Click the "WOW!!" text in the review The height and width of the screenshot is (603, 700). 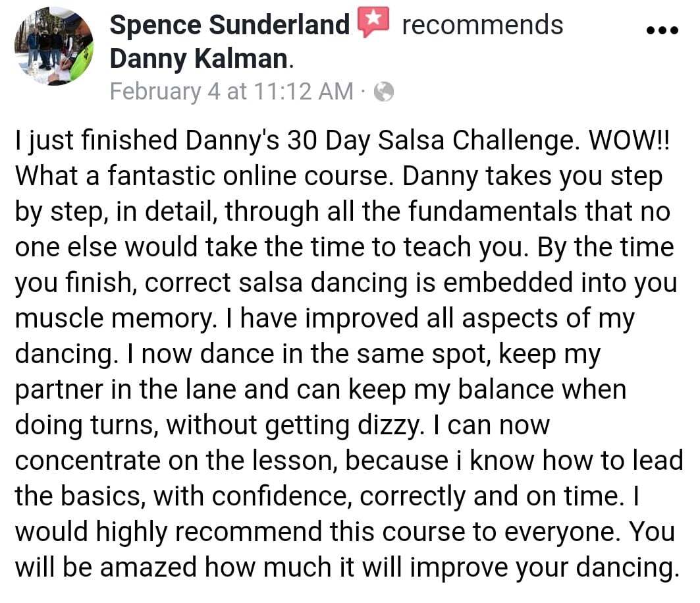(630, 140)
